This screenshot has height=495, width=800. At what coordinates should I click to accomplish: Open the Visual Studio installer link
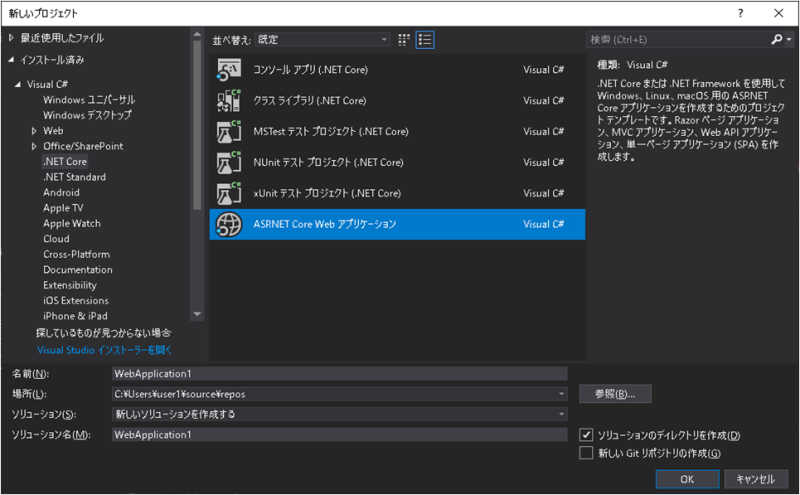coord(105,350)
